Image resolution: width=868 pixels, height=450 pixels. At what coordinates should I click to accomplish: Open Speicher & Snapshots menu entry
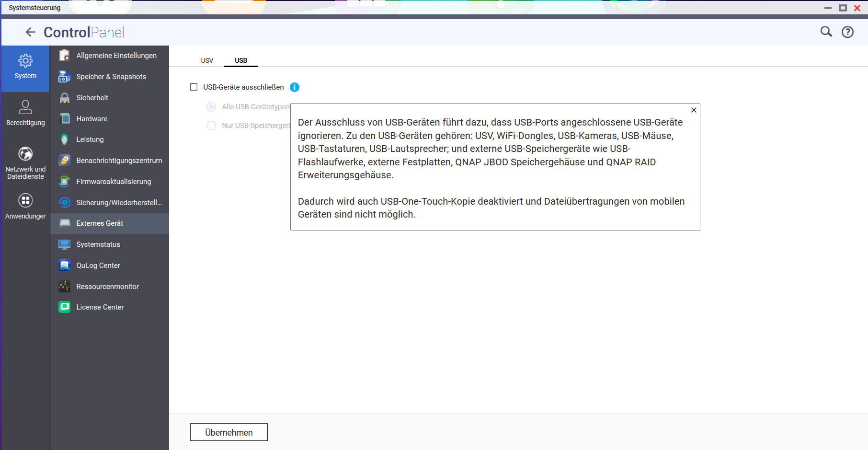pyautogui.click(x=110, y=77)
